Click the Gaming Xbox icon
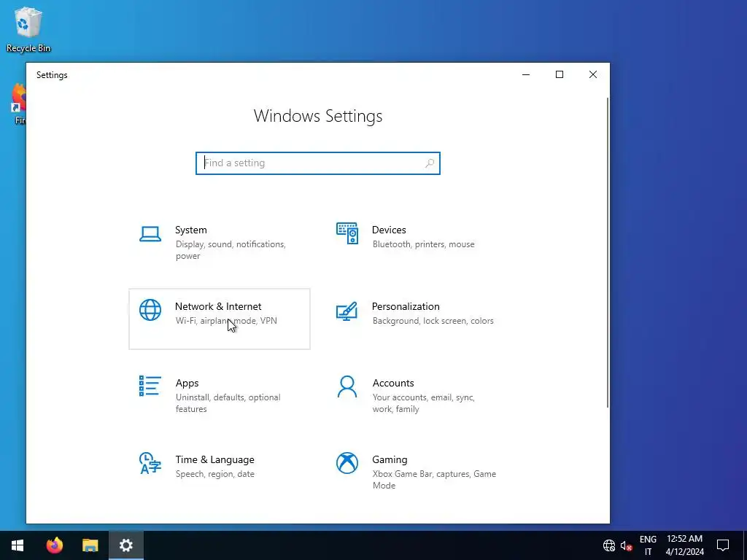747x560 pixels. tap(347, 463)
